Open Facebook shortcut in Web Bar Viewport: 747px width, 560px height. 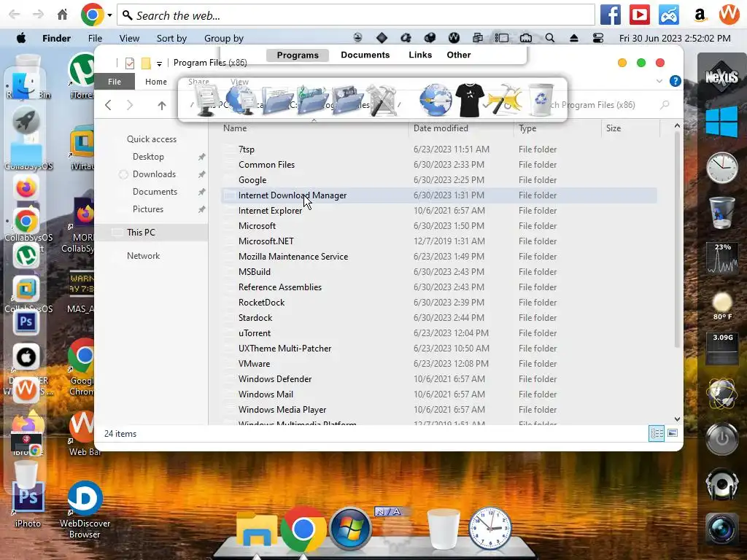point(611,15)
